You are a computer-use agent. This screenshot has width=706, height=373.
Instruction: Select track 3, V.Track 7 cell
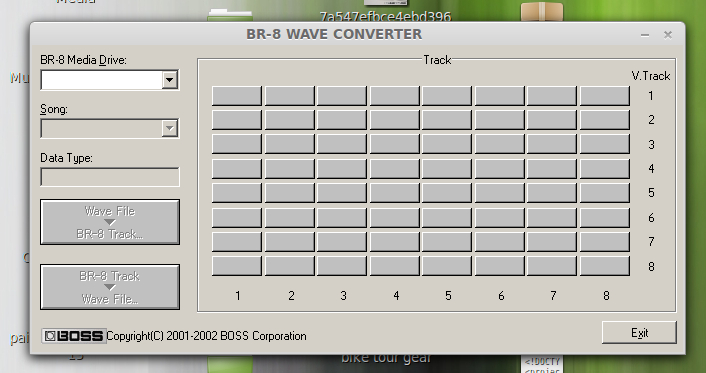coord(342,242)
